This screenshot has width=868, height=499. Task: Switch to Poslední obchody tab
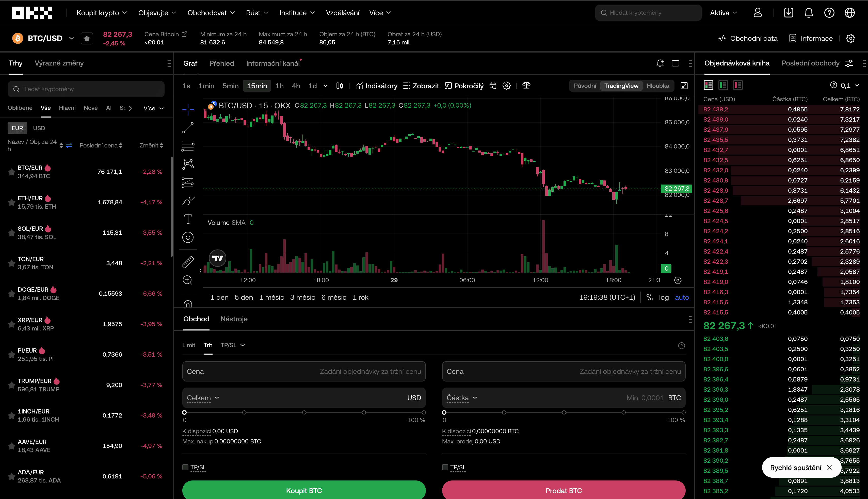tap(810, 63)
